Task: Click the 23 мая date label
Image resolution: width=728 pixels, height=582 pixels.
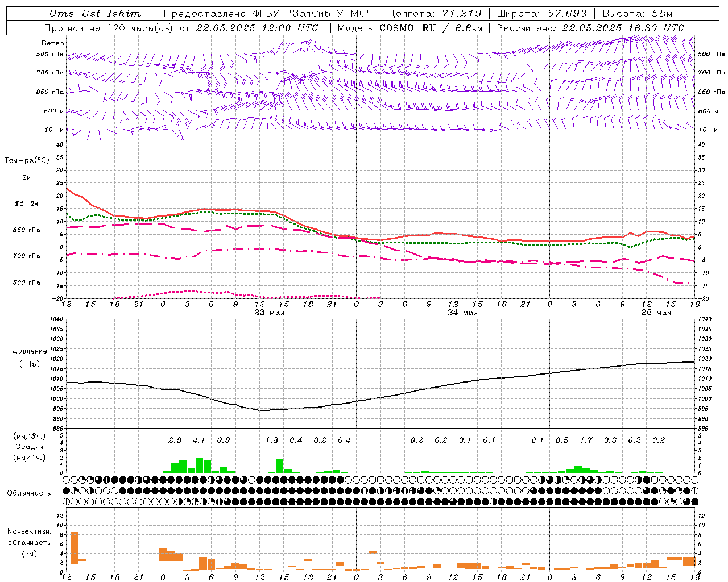Action: [270, 313]
